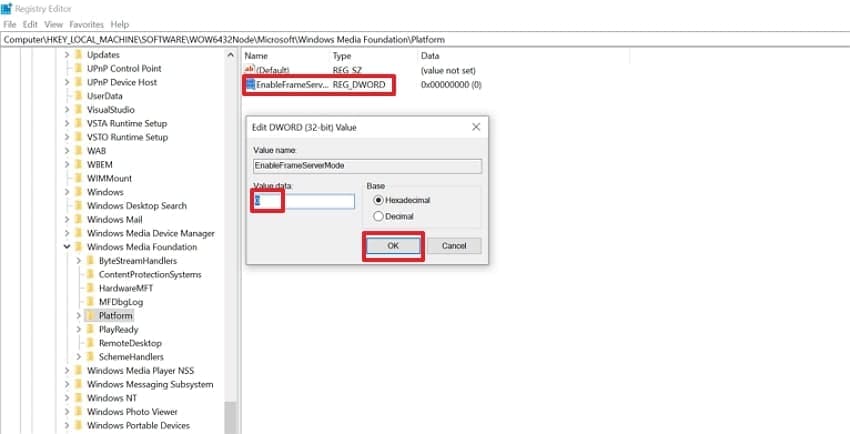The width and height of the screenshot is (850, 434).
Task: Click the Value name field
Action: 368,166
